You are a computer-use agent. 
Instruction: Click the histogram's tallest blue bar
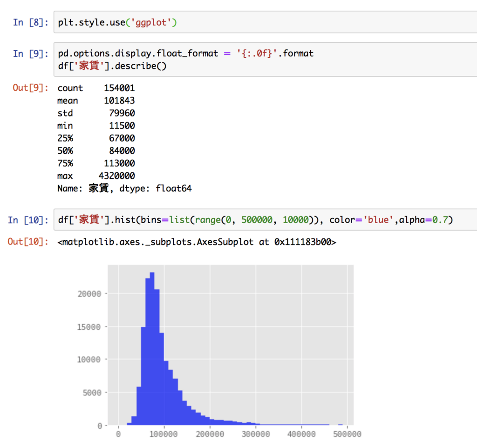[x=152, y=348]
